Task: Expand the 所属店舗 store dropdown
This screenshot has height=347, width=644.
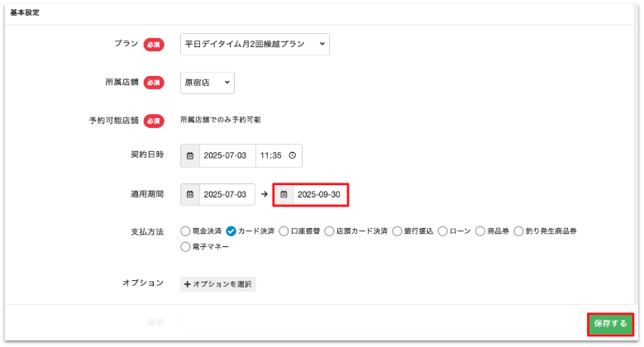Action: pos(208,83)
